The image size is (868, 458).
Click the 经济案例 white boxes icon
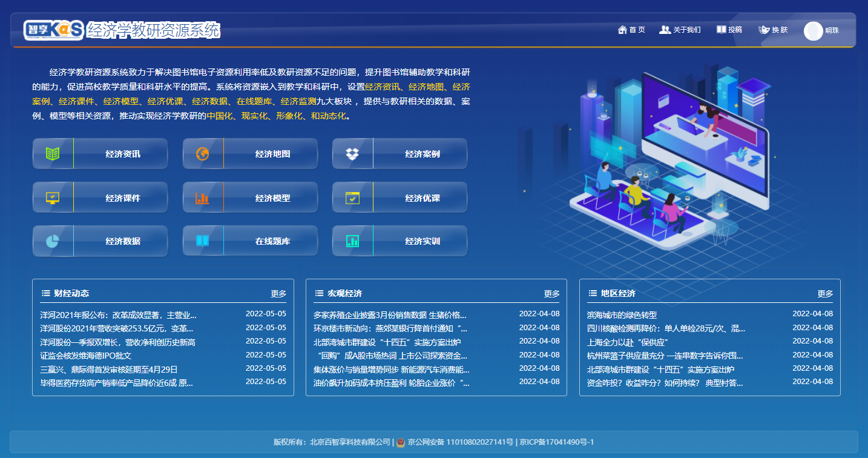pos(352,154)
